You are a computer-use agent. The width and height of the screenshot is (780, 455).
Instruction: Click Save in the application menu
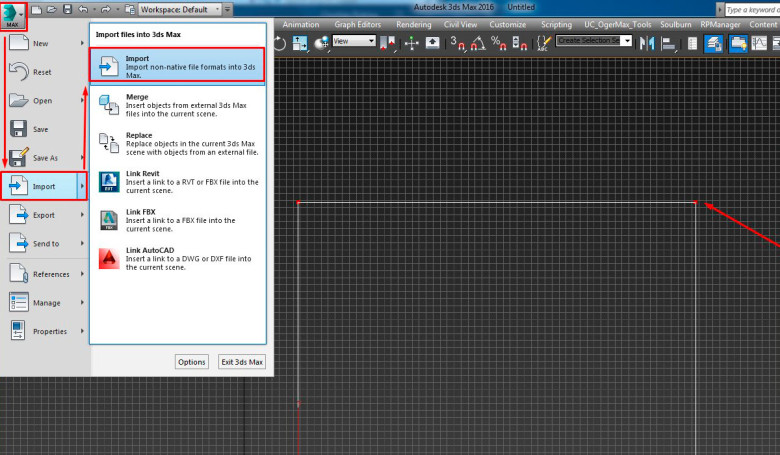(x=44, y=129)
